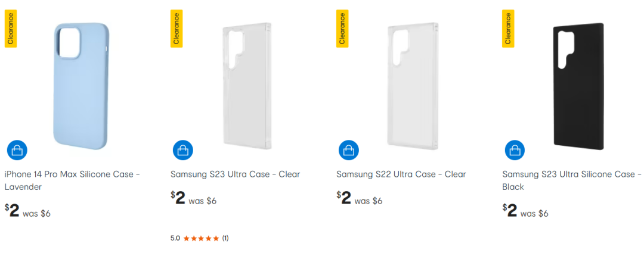The image size is (644, 253).
Task: View the S23 Ultra clear case image
Action: tap(246, 86)
